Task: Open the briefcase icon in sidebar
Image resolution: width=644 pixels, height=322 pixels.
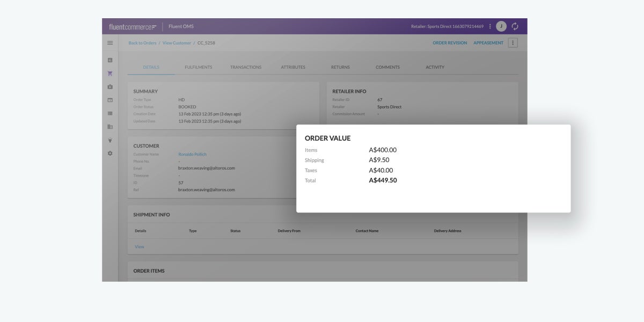Action: click(110, 87)
